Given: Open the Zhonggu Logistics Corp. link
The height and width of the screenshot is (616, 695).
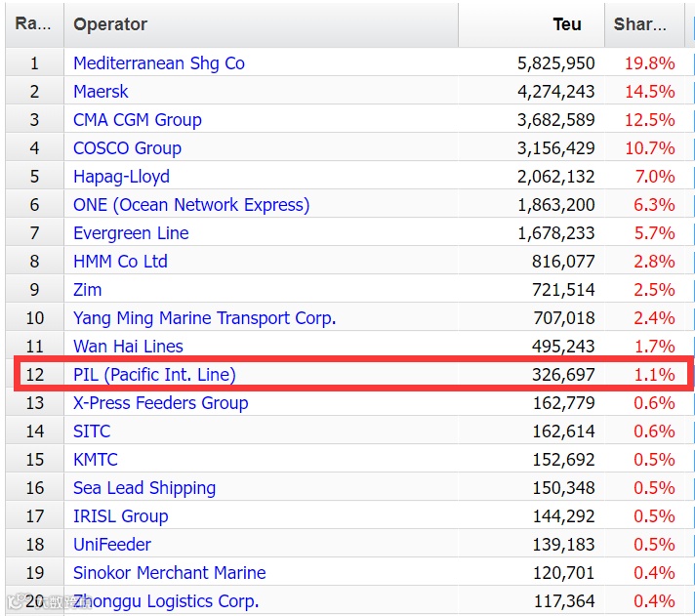Looking at the screenshot, I should pos(166,601).
